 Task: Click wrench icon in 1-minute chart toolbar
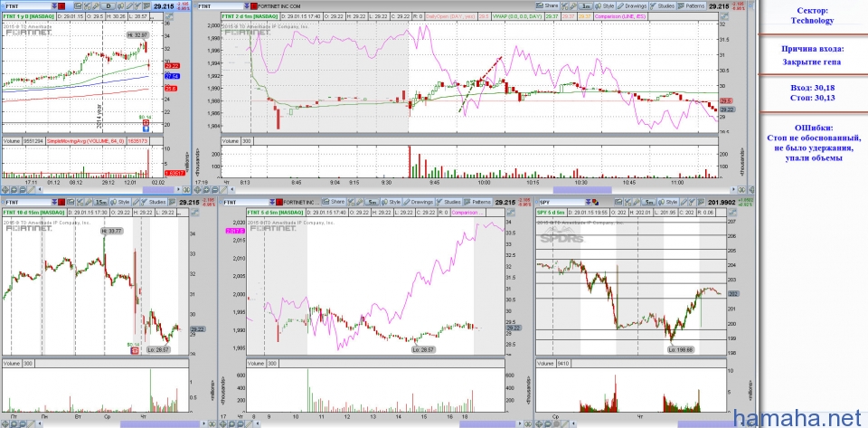pos(573,6)
